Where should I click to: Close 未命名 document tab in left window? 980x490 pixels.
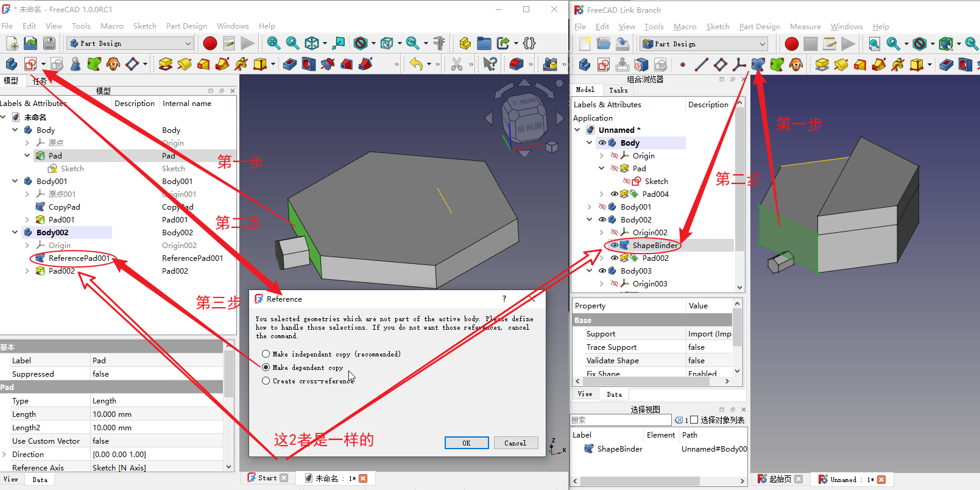point(363,478)
